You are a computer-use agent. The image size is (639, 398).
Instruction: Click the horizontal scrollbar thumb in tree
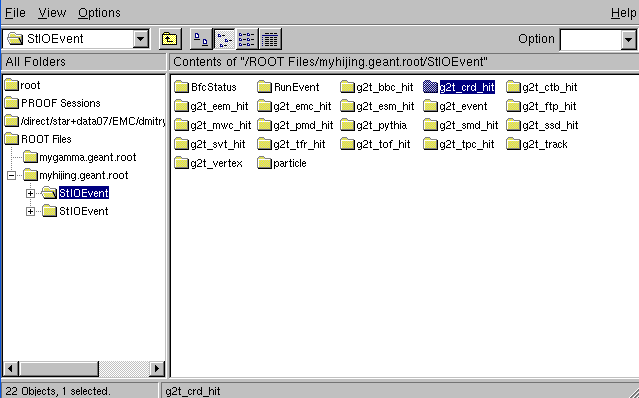(x=58, y=369)
